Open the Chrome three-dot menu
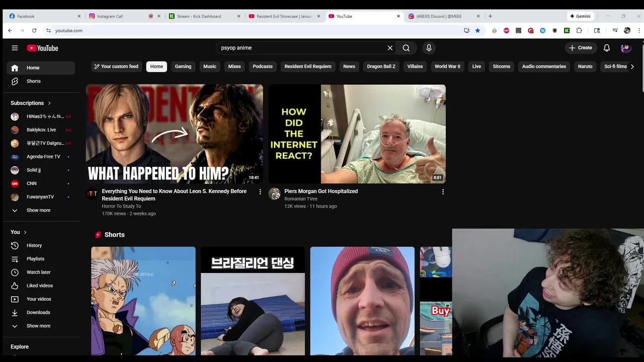 tap(639, 31)
